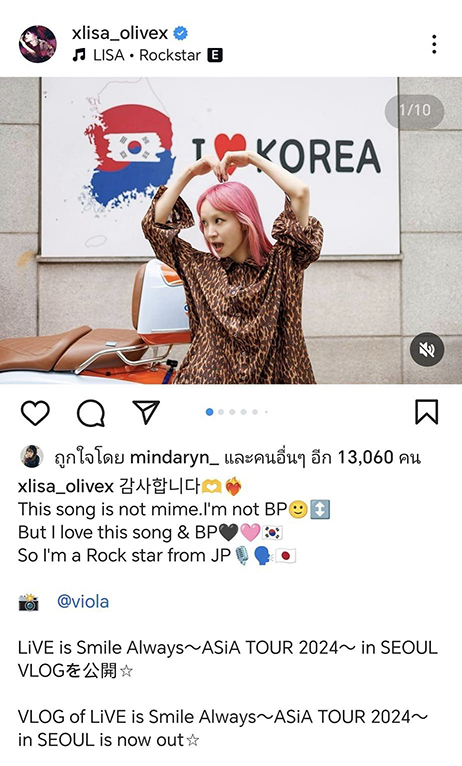The image size is (462, 766).
Task: Open comments with the speech bubble icon
Action: [x=91, y=413]
